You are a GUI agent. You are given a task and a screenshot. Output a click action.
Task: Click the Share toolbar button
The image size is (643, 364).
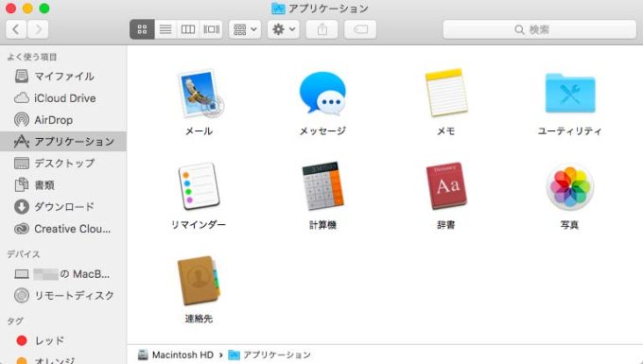tap(322, 29)
